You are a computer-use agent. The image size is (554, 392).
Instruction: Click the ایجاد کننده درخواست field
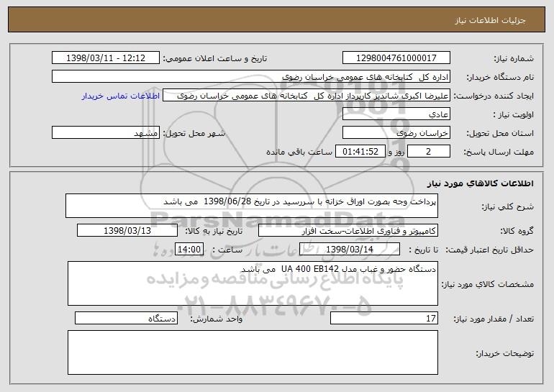306,96
